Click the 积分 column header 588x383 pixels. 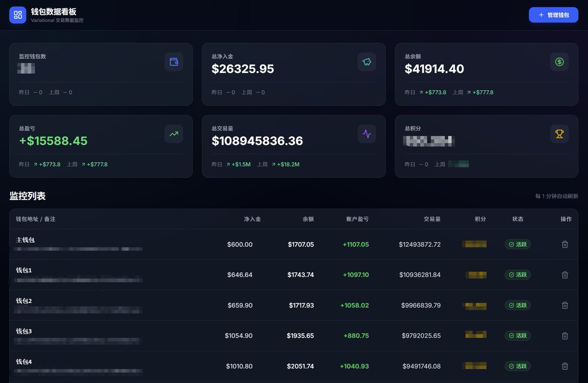[x=480, y=219]
